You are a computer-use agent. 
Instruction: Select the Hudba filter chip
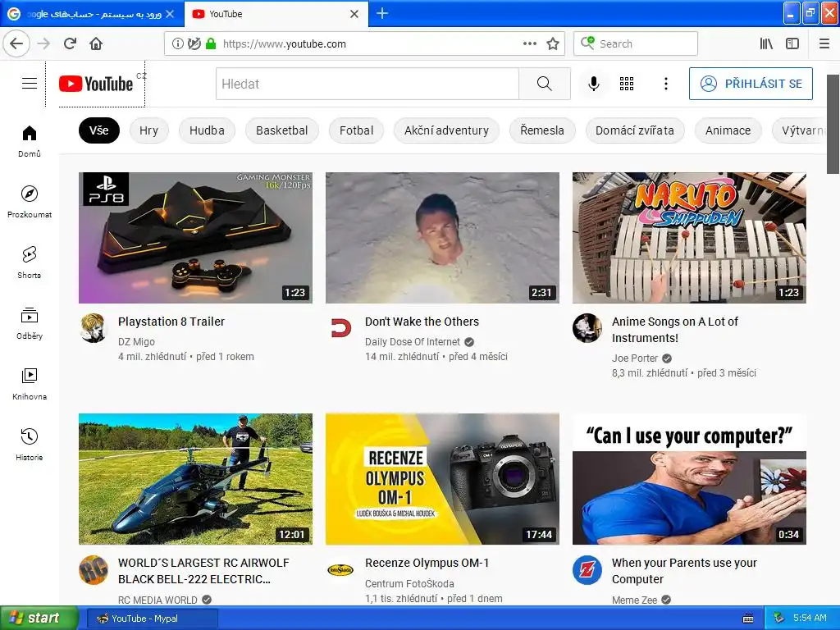(x=207, y=130)
